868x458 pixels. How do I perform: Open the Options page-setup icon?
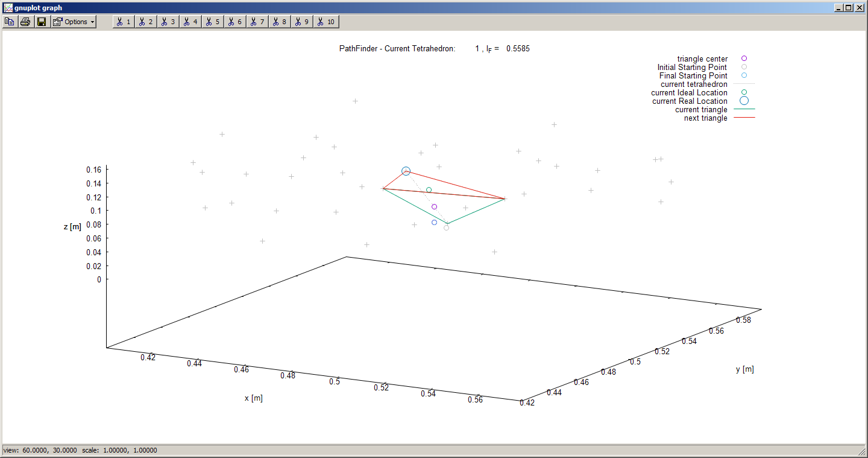click(56, 21)
